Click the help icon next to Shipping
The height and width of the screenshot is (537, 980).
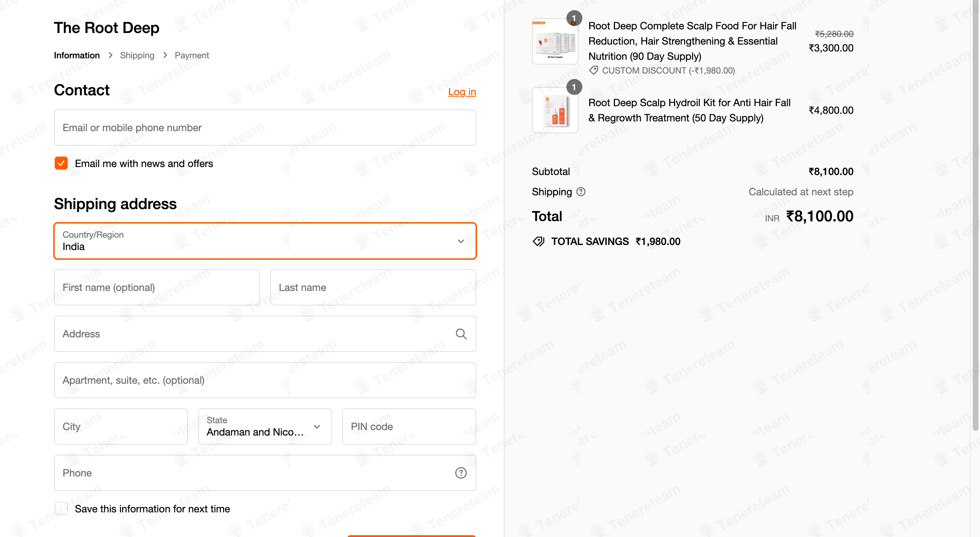[581, 192]
